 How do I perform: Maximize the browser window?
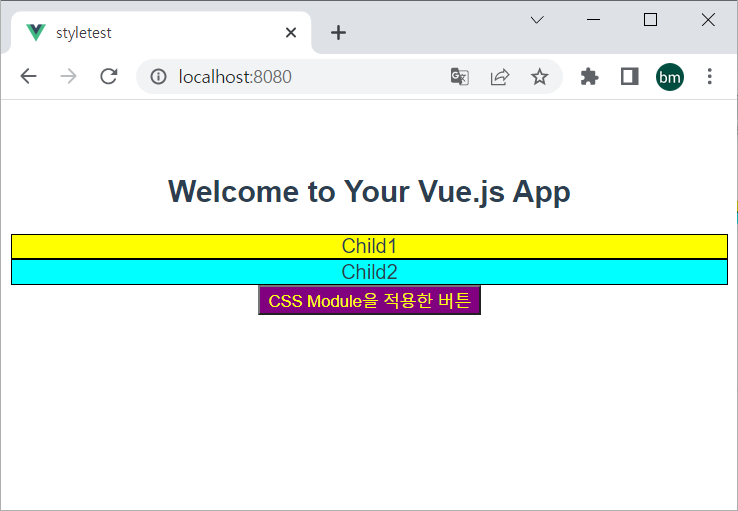(x=650, y=20)
